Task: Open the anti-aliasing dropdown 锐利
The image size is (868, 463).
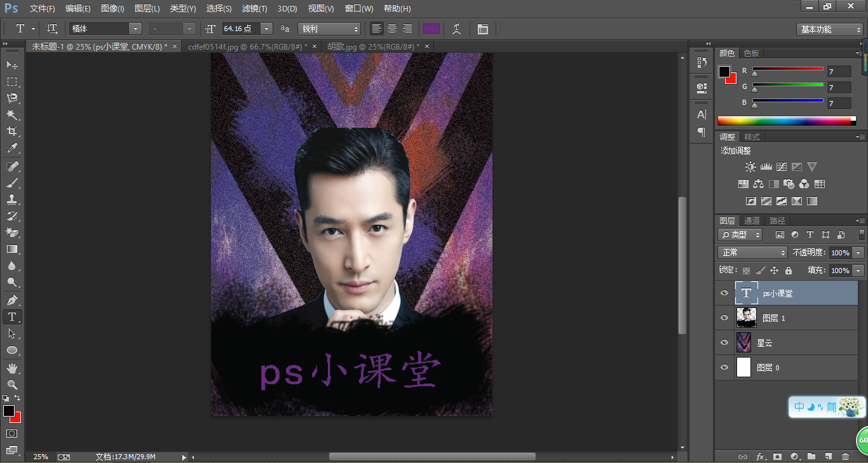Action: coord(329,29)
